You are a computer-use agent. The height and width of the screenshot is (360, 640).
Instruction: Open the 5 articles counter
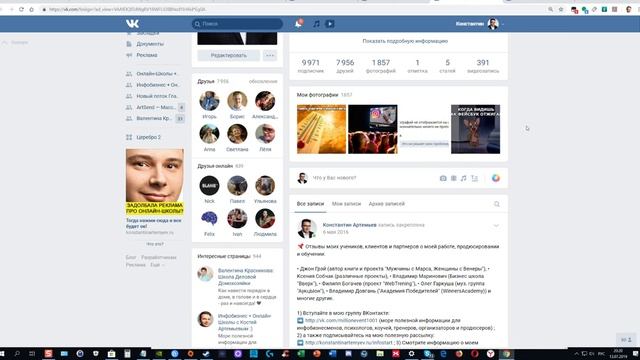point(447,66)
